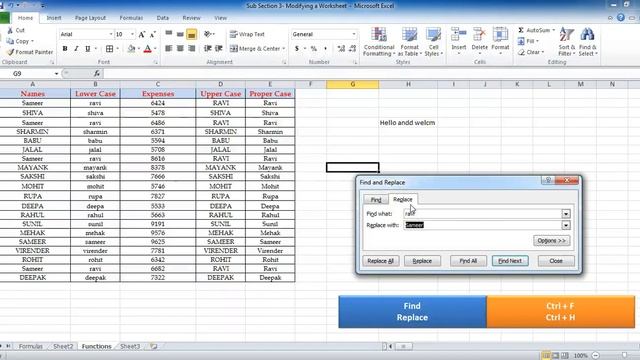Image resolution: width=640 pixels, height=360 pixels.
Task: Switch to the Insert ribbon tab
Action: [53, 18]
